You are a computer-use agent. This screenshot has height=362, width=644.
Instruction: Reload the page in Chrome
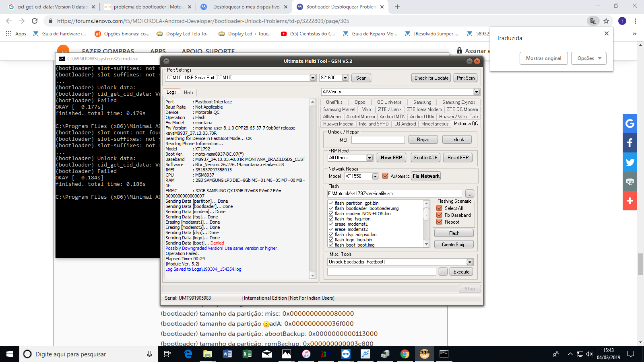35,21
